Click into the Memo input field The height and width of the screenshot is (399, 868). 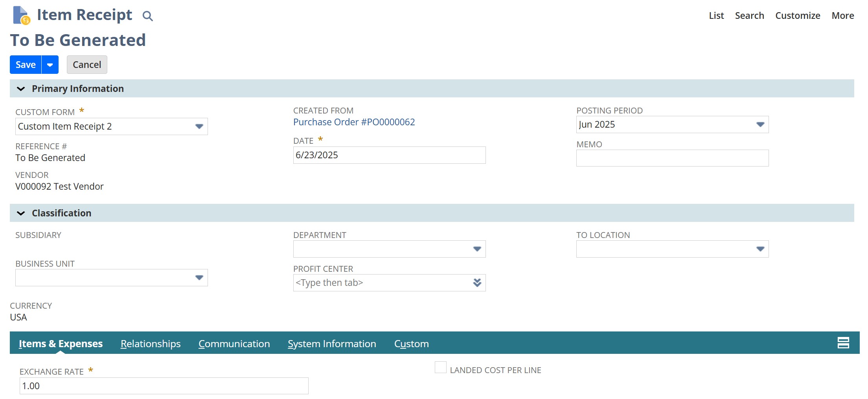tap(672, 158)
